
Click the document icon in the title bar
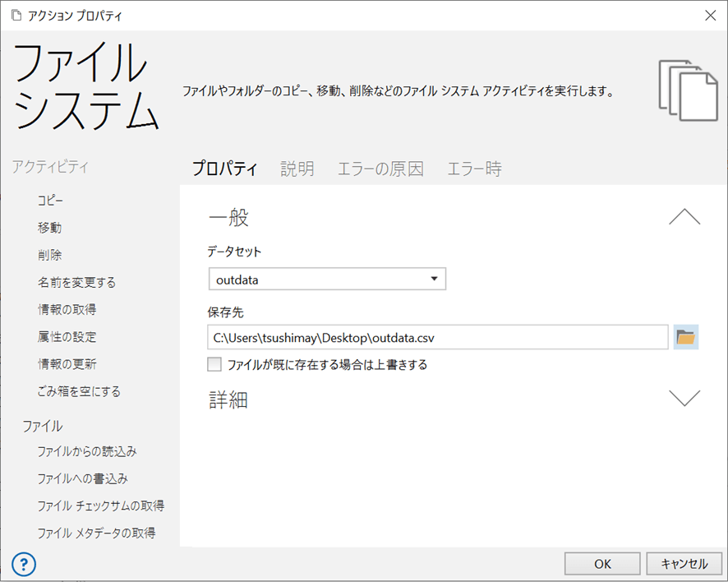16,16
